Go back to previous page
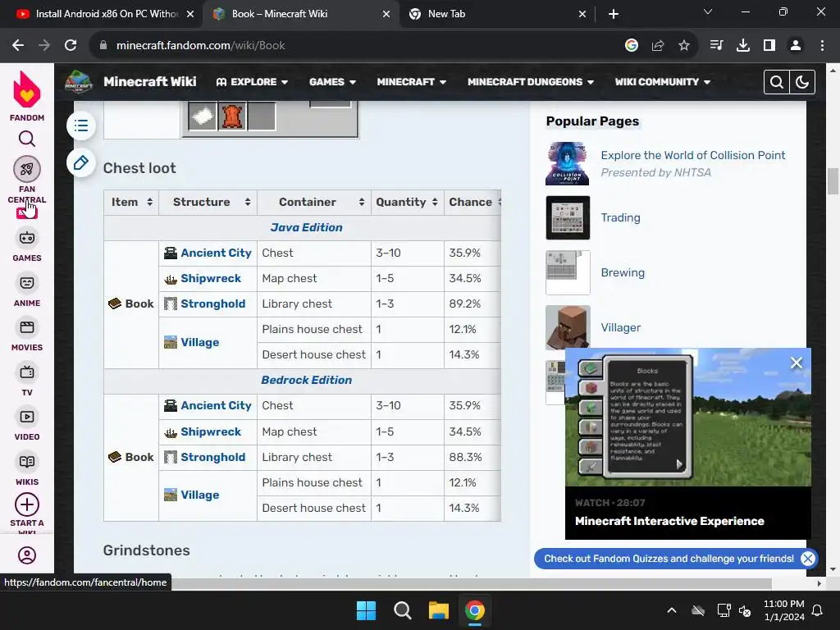Viewport: 840px width, 630px height. tap(18, 46)
